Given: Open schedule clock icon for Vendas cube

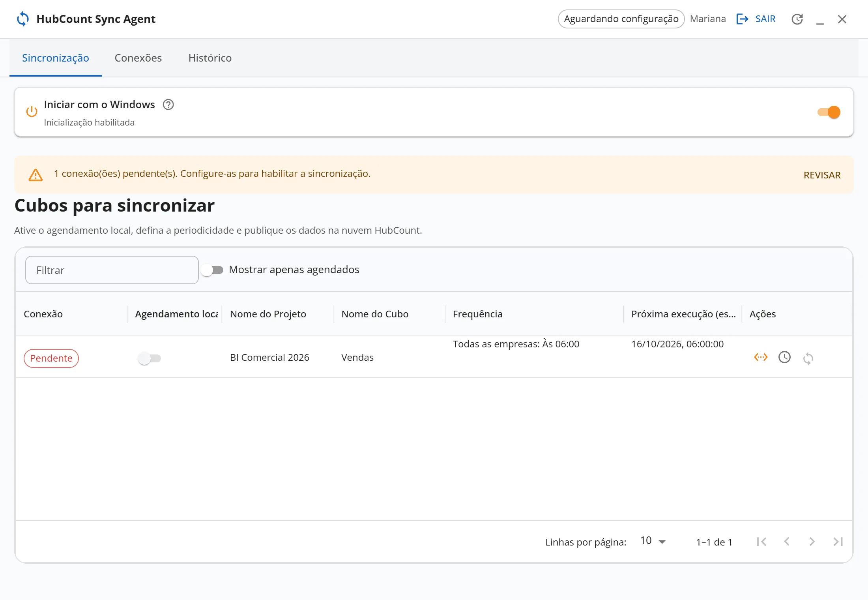Looking at the screenshot, I should click(x=784, y=357).
